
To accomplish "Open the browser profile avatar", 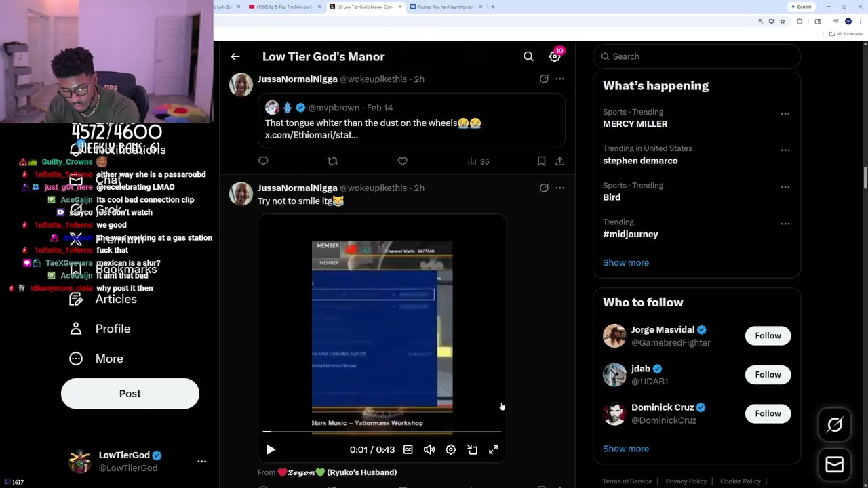I will (x=848, y=22).
